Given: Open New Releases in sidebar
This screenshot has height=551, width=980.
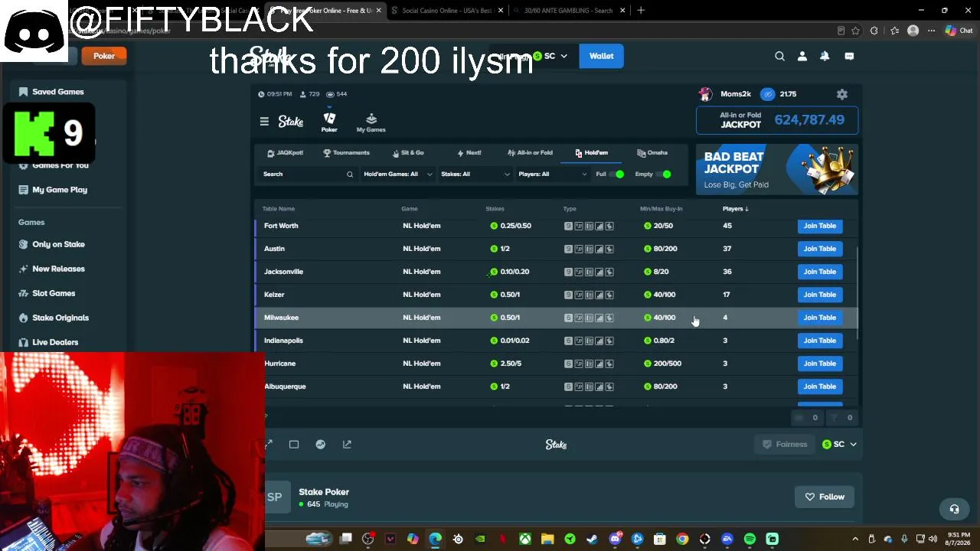Looking at the screenshot, I should (x=51, y=269).
